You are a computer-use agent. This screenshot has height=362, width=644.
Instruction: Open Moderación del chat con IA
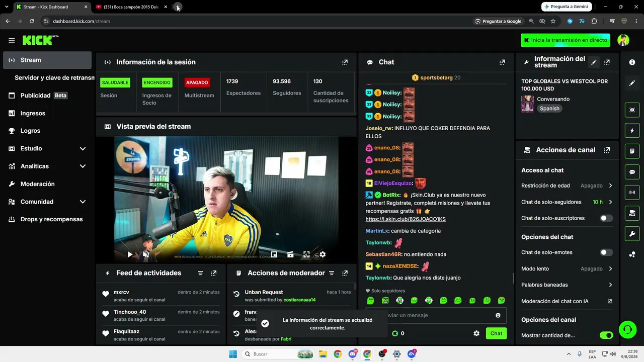567,301
